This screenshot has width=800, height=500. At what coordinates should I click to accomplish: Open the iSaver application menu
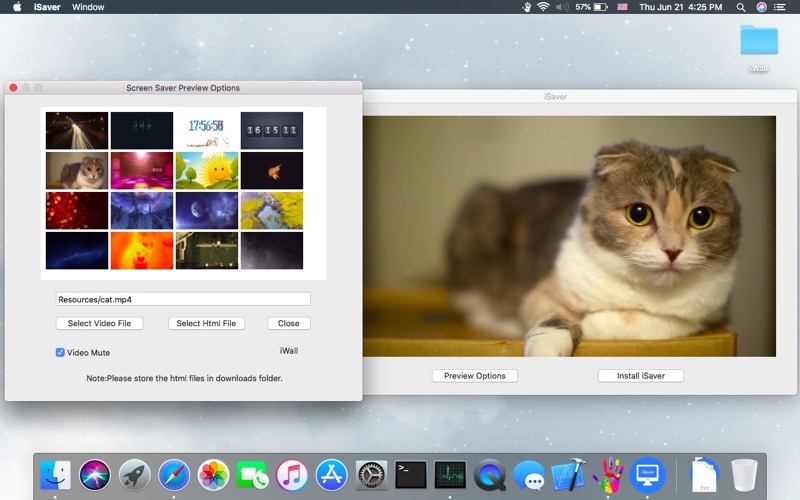point(45,7)
